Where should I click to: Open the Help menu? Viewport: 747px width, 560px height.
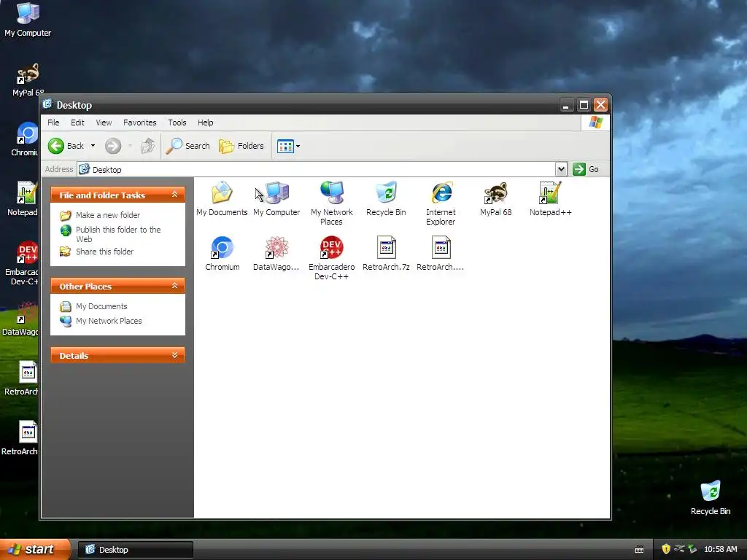tap(205, 122)
